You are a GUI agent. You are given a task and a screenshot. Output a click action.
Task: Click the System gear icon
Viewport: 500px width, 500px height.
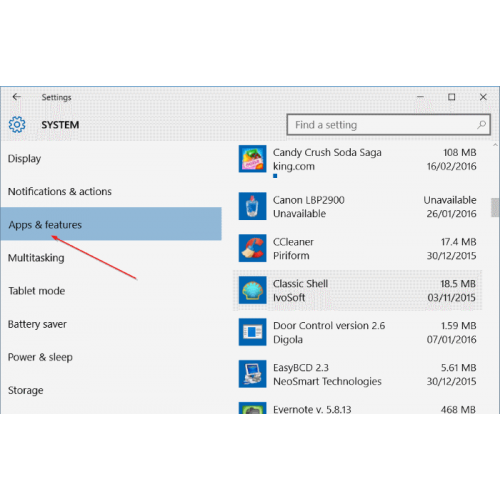pyautogui.click(x=17, y=125)
